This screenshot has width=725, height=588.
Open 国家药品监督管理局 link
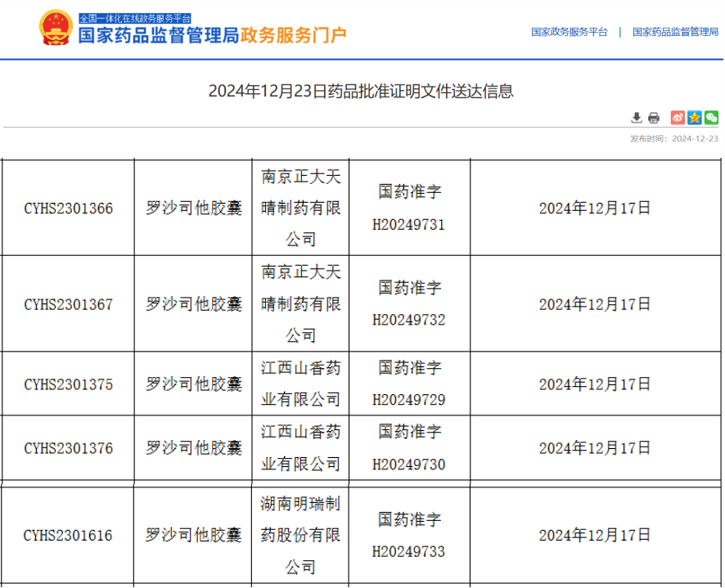[x=675, y=32]
